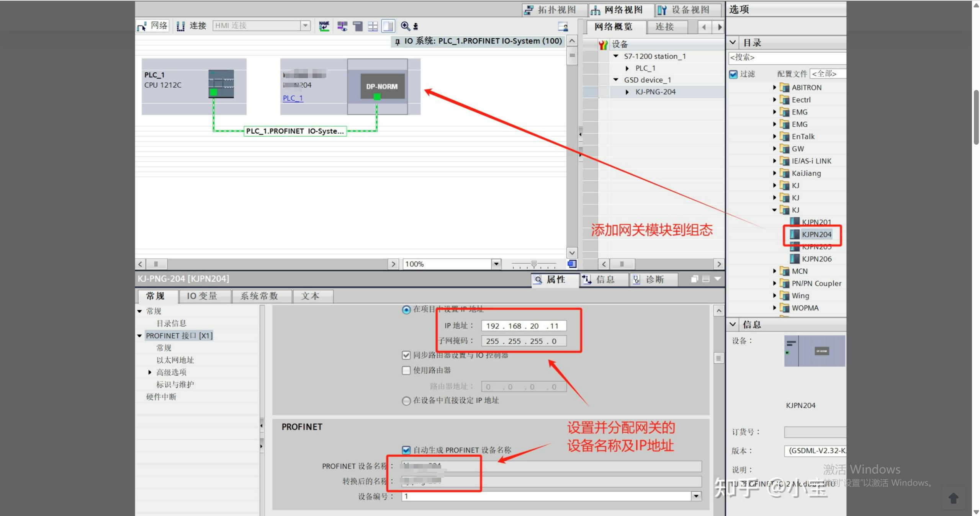Toggle 自动生成 PROFINET 设备名称 checkbox
The width and height of the screenshot is (980, 516).
pyautogui.click(x=406, y=450)
